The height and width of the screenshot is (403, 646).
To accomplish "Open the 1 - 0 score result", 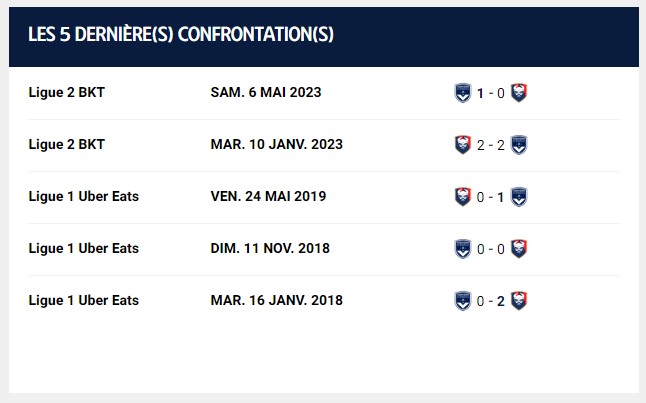I will tap(490, 93).
